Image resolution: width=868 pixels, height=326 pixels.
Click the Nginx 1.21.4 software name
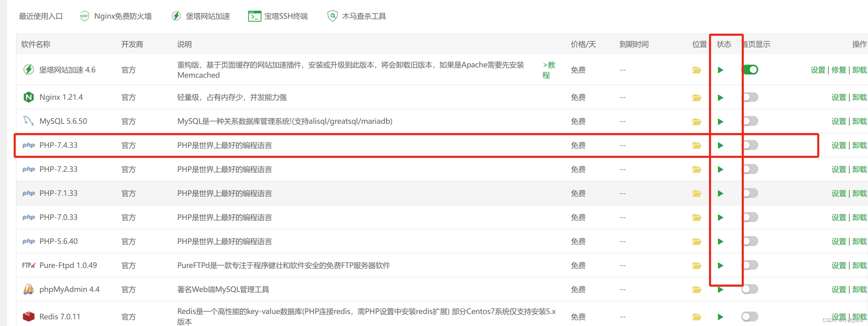click(61, 97)
